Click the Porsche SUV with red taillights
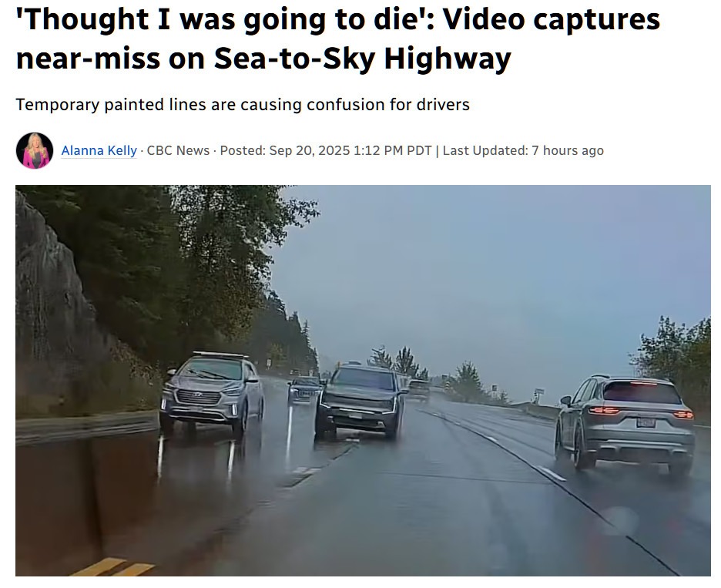Viewport: 721px width, 588px height. (625, 424)
